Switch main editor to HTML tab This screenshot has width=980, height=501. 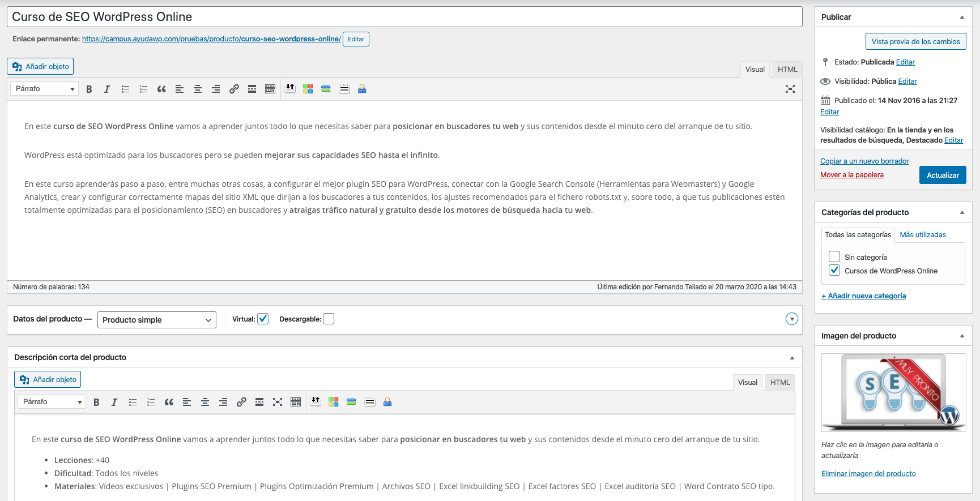point(787,69)
